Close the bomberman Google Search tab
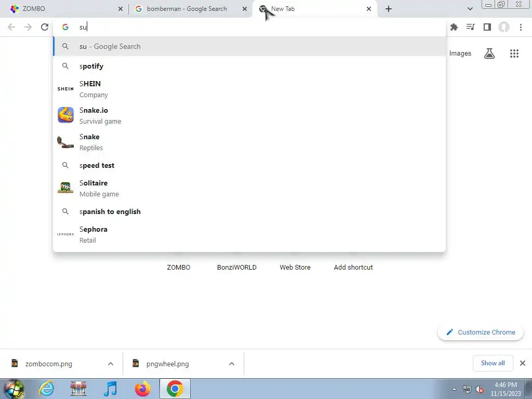 pyautogui.click(x=245, y=9)
